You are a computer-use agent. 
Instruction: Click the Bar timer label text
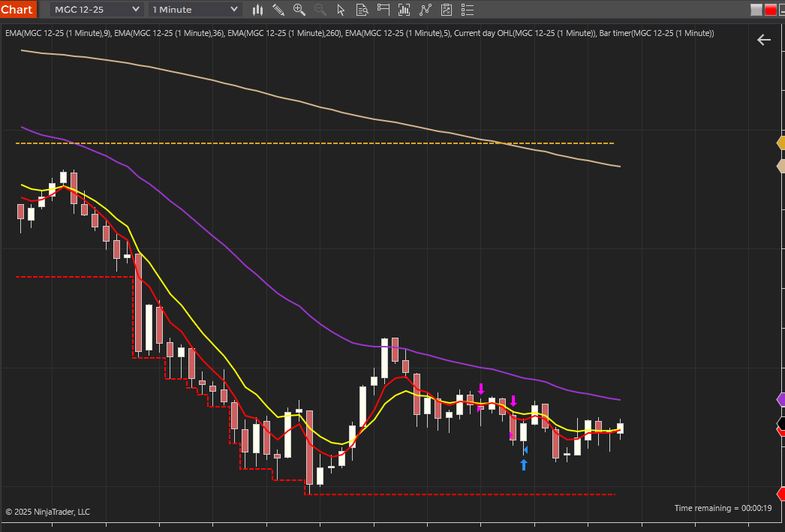click(x=657, y=33)
